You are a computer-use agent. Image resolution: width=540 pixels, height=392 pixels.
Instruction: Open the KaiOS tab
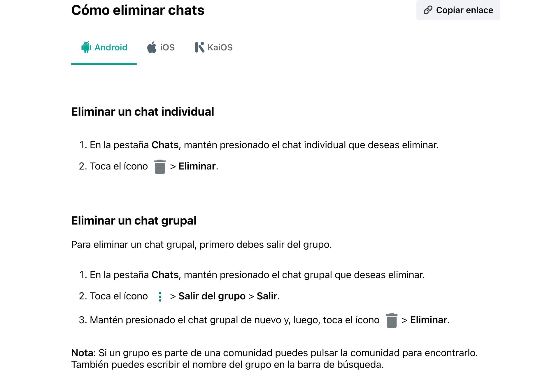pos(220,47)
